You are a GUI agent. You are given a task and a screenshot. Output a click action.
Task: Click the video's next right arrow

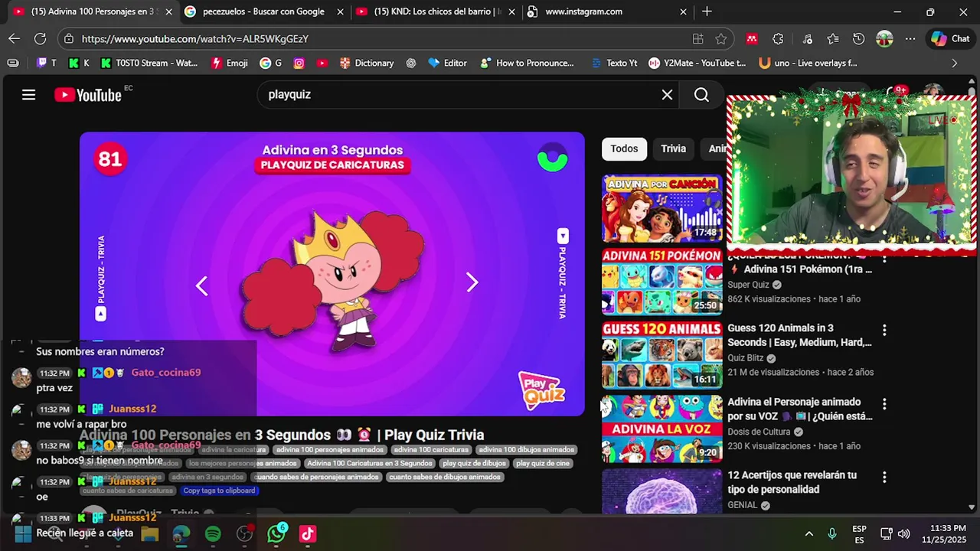point(472,282)
